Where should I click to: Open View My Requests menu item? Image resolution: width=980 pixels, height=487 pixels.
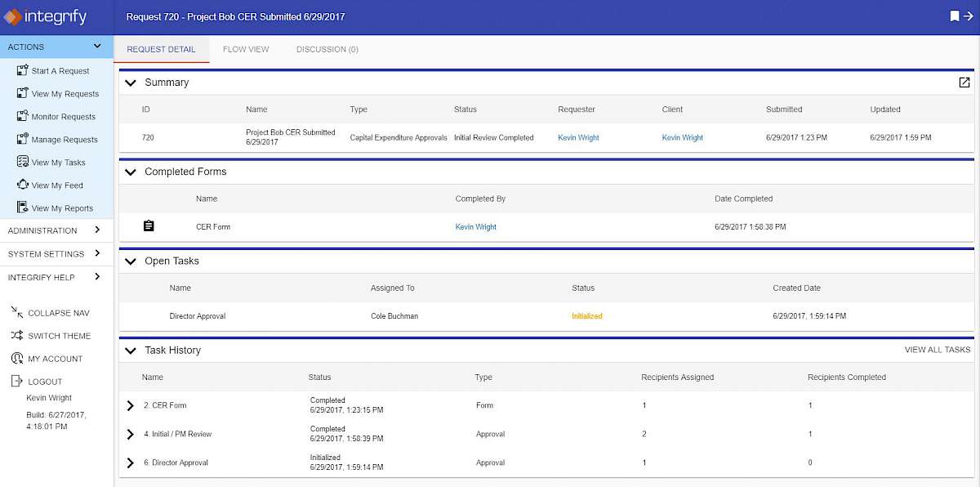coord(65,94)
